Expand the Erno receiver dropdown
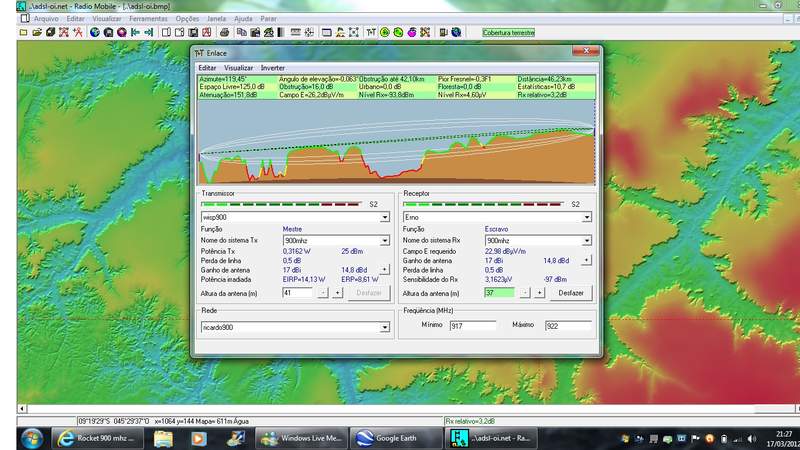This screenshot has width=800, height=450. coord(586,216)
